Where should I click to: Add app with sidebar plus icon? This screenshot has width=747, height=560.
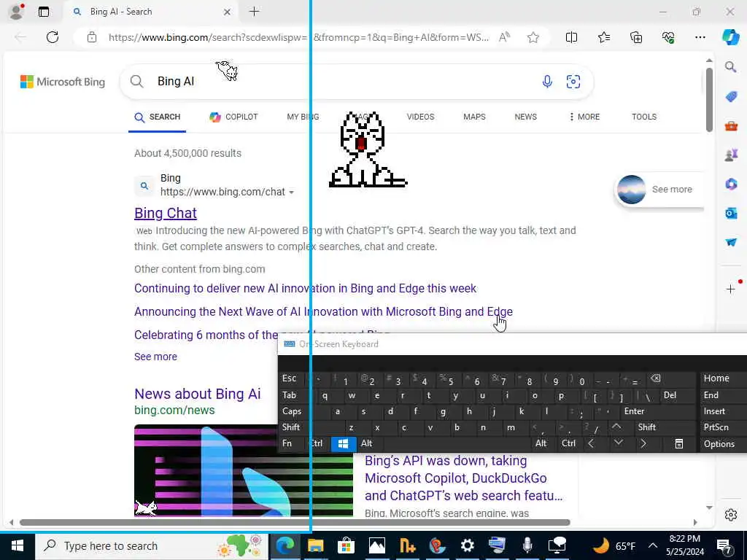pos(730,289)
